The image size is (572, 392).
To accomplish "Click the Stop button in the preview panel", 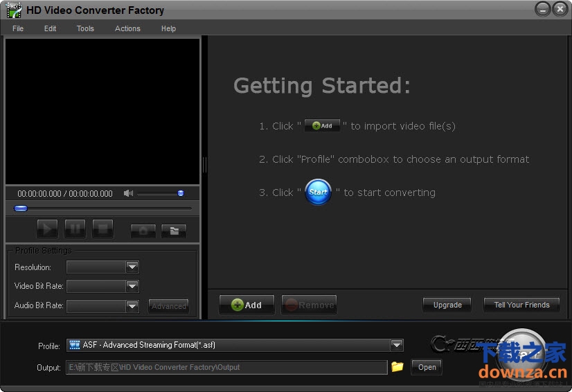I will (x=103, y=229).
